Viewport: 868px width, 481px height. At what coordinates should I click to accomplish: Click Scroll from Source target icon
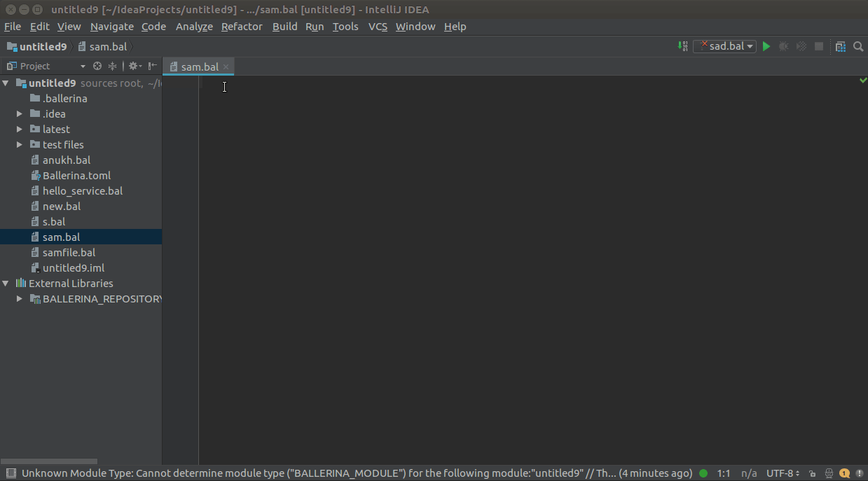point(97,66)
